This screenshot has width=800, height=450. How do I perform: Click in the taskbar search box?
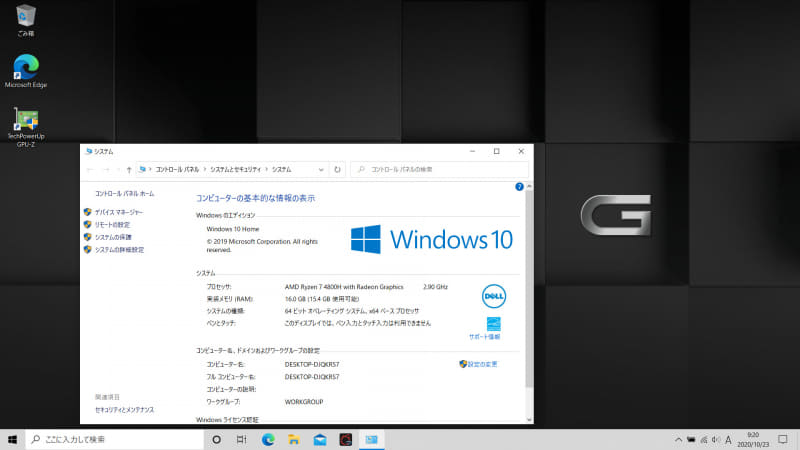115,439
